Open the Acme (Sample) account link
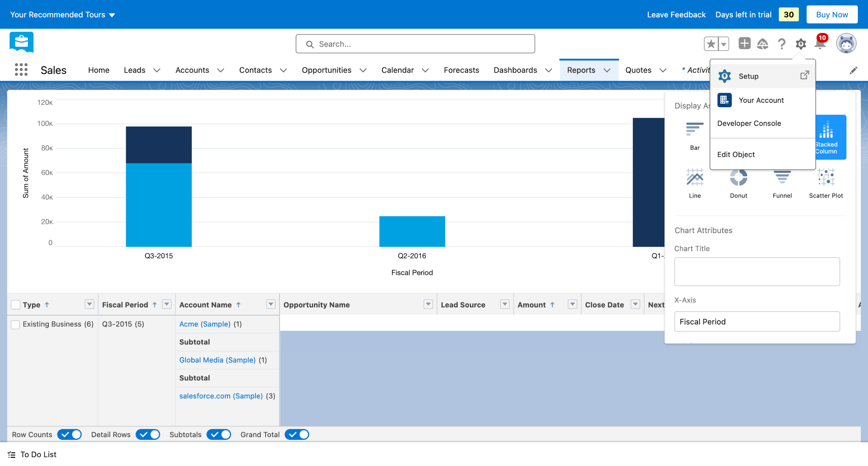Viewport: 868px width, 466px height. [204, 324]
